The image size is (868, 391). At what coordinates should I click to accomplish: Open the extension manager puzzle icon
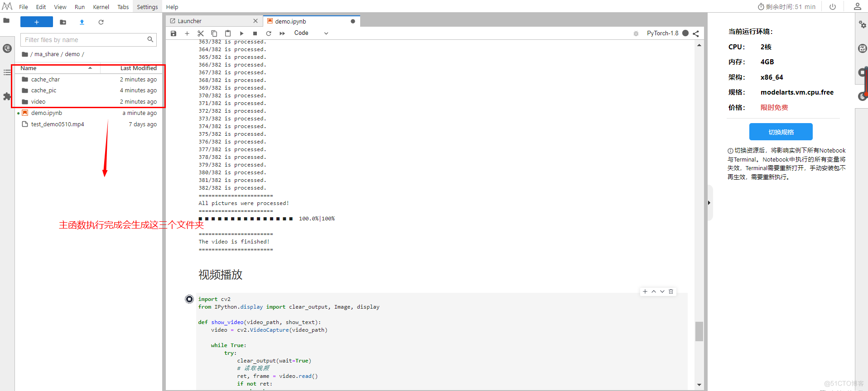point(7,96)
